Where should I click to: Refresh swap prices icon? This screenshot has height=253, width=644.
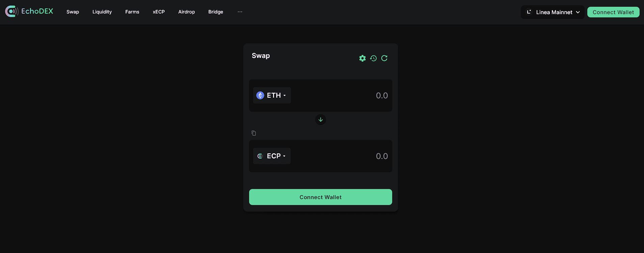tap(384, 58)
